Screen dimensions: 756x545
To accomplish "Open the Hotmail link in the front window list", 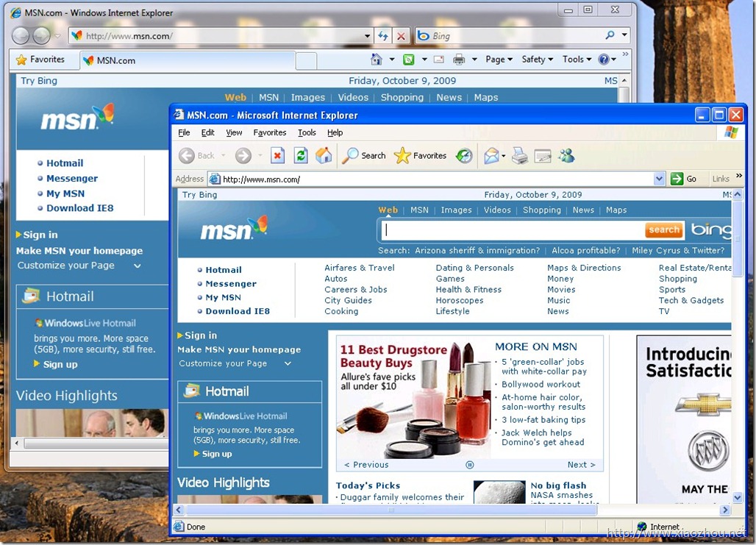I will [x=224, y=270].
